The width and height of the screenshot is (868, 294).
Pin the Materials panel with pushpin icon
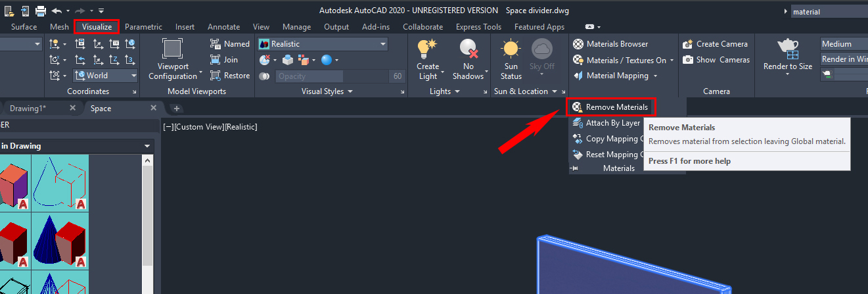click(574, 168)
